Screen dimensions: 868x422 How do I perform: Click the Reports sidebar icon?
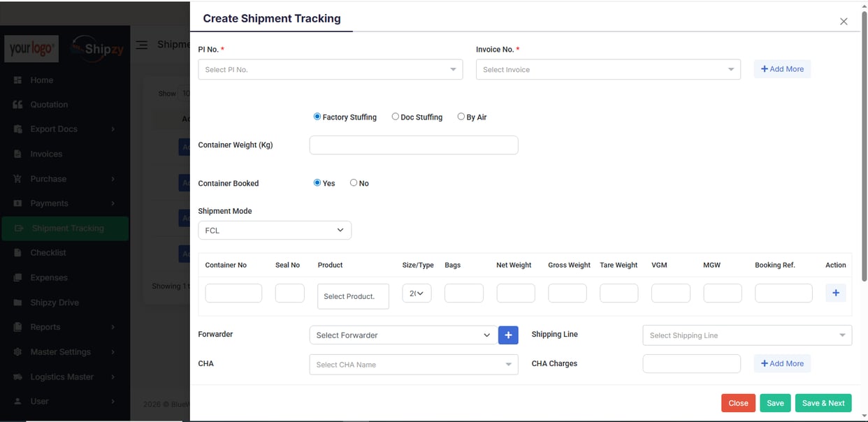pyautogui.click(x=17, y=327)
